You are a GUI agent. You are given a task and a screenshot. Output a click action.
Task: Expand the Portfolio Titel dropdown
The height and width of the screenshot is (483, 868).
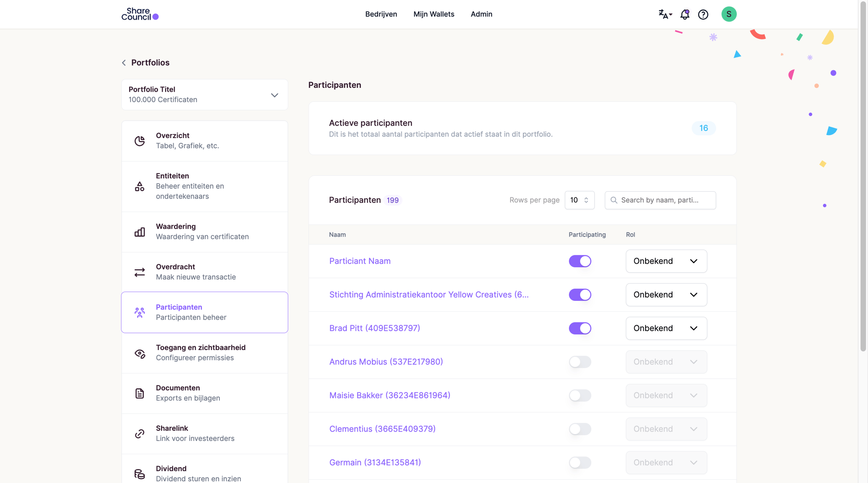[275, 95]
